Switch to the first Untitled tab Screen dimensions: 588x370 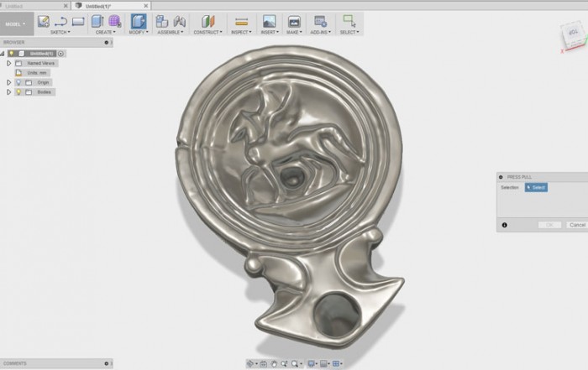pyautogui.click(x=34, y=5)
